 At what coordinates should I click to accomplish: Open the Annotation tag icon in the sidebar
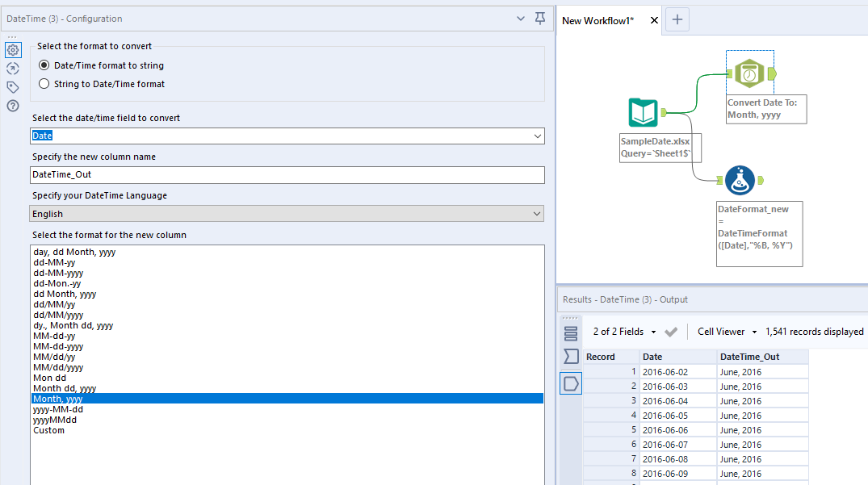[x=12, y=87]
